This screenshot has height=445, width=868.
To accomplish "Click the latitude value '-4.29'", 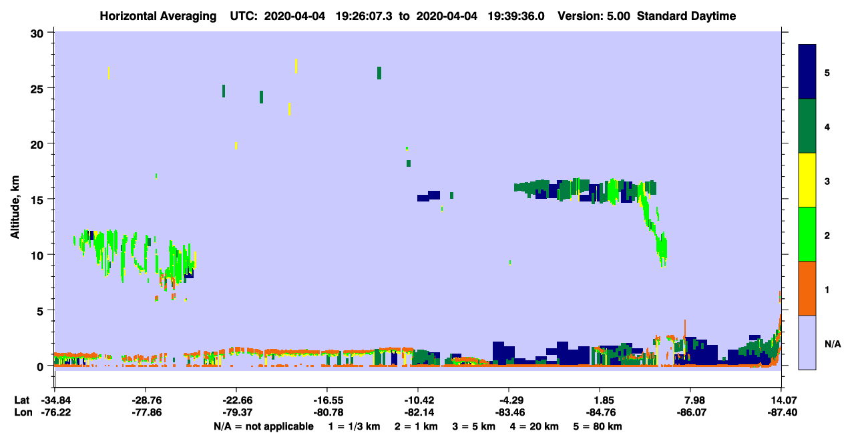I will [509, 400].
